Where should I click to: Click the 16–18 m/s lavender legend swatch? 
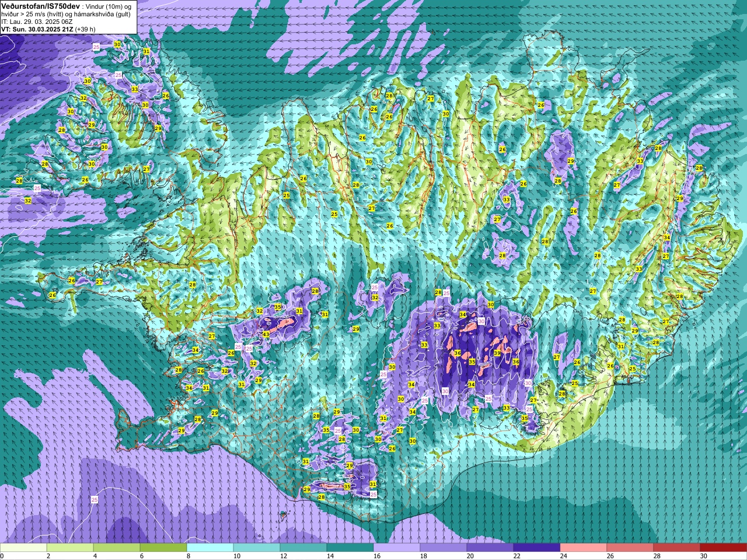pyautogui.click(x=397, y=548)
